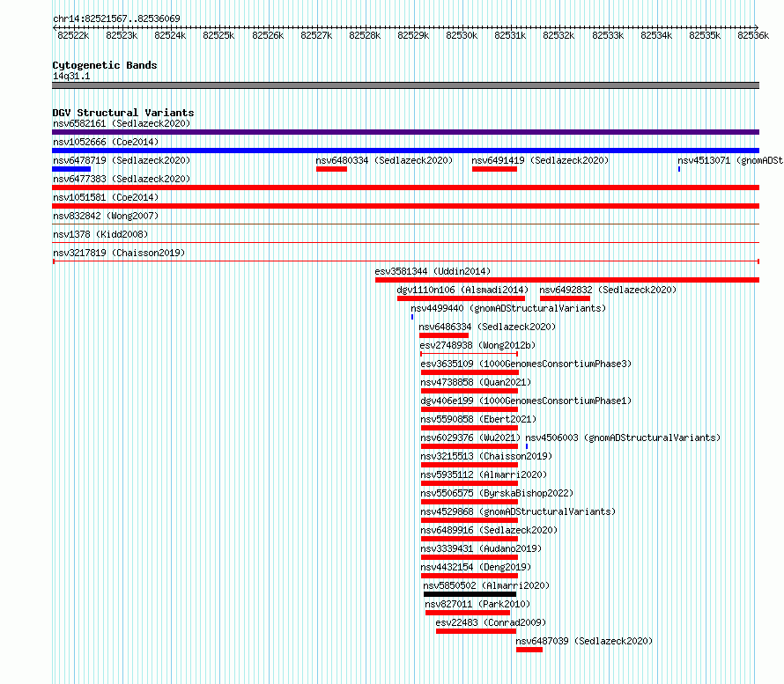Click the short blue nsv6478719 bar
784x684 pixels.
(71, 169)
